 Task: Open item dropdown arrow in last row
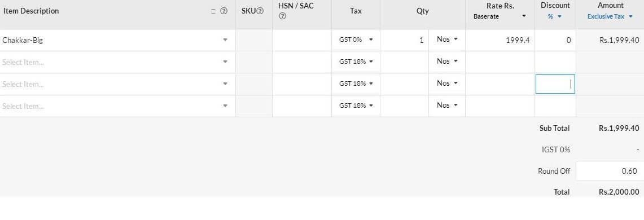pos(225,106)
